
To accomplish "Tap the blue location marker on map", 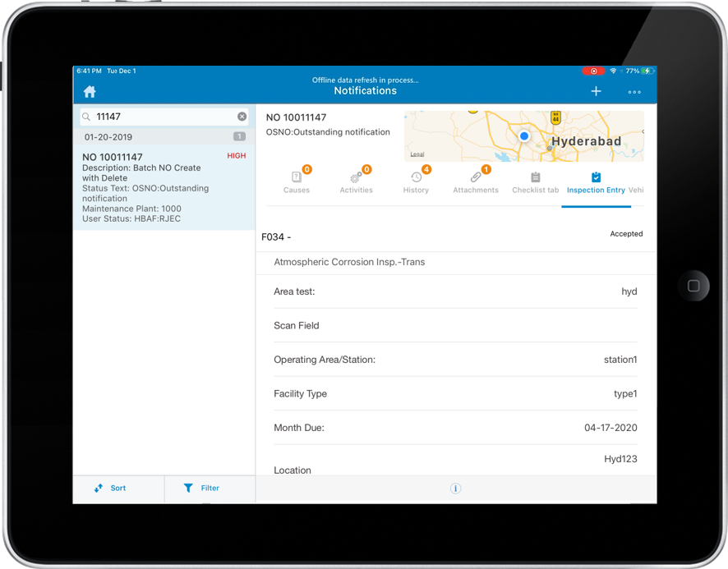I will click(x=524, y=136).
